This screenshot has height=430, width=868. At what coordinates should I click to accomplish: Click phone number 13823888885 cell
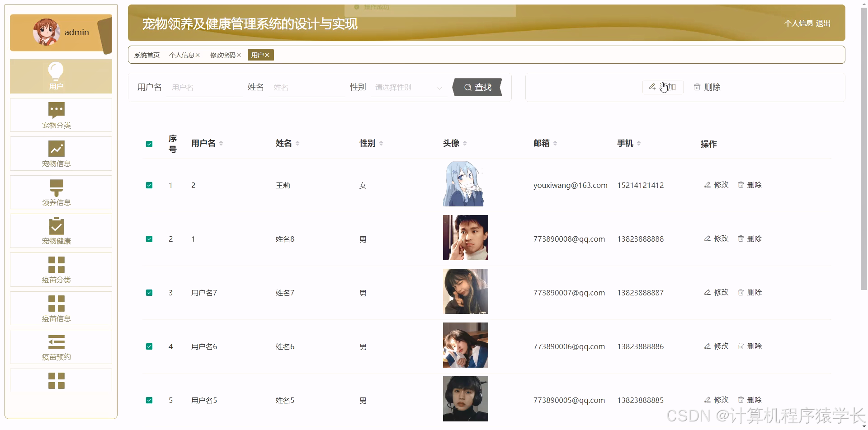[x=641, y=400]
